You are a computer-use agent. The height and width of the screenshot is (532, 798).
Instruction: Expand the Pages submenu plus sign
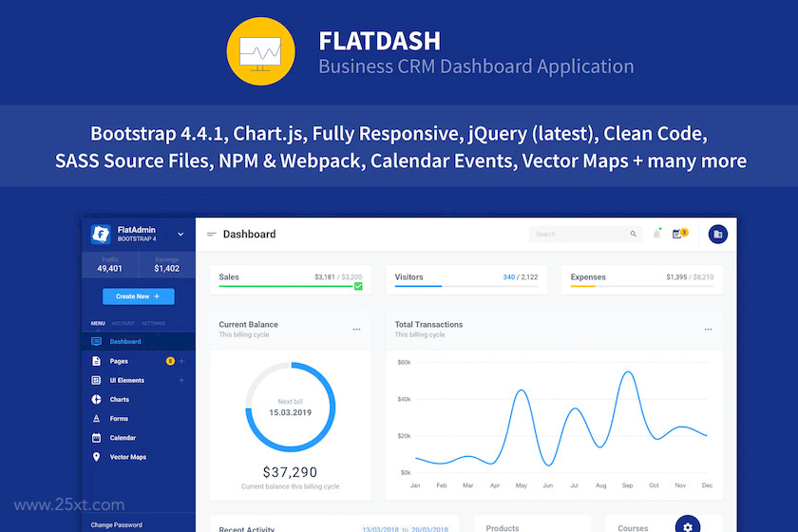[181, 361]
